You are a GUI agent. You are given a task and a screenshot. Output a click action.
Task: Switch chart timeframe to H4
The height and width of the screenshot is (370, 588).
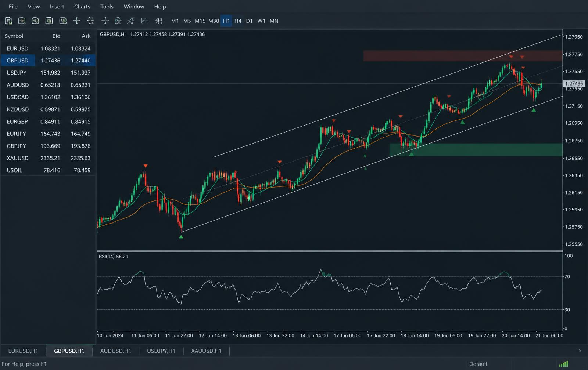[x=238, y=21]
